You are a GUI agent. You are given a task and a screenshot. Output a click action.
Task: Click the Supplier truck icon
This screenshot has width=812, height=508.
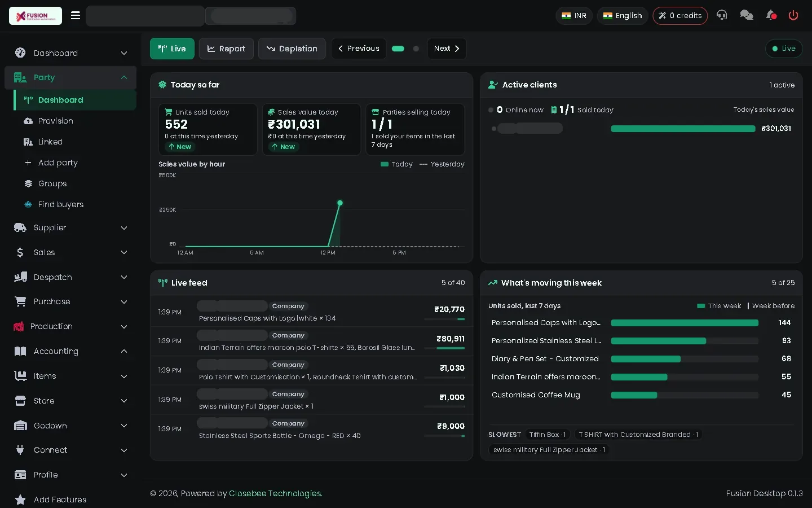20,227
